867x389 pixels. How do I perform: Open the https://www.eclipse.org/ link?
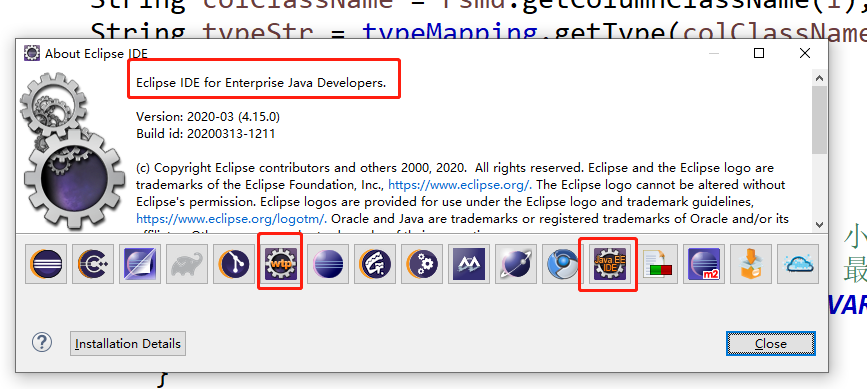(460, 185)
